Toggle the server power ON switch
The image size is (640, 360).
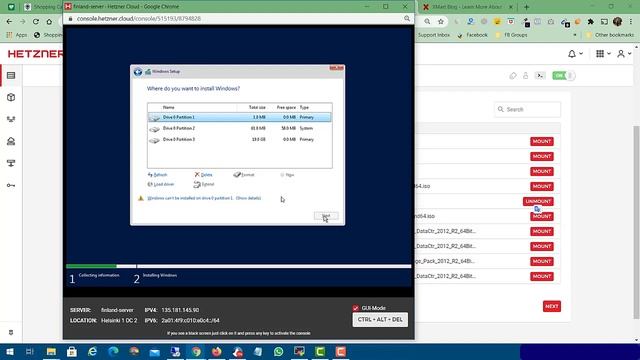tap(564, 76)
